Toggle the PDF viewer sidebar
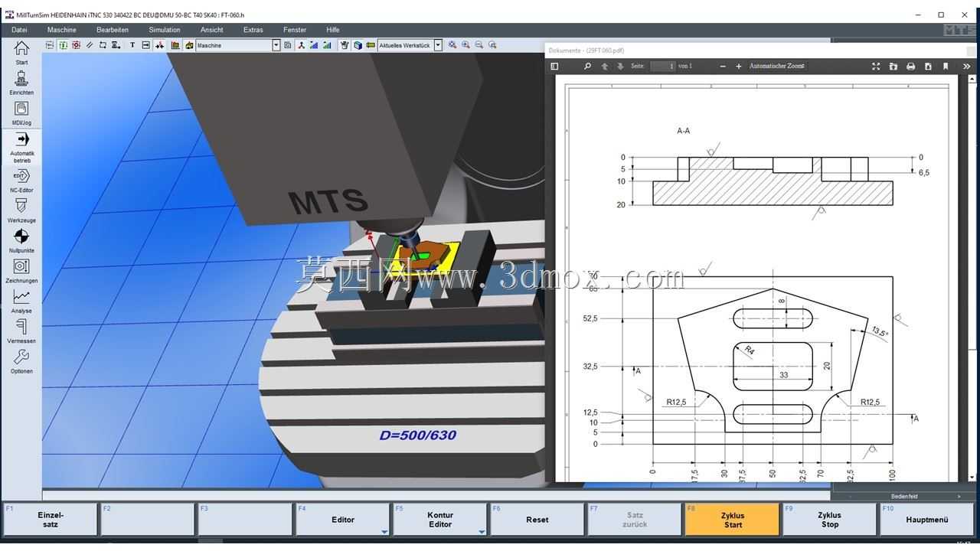Viewport: 980px width, 551px height. tap(554, 67)
